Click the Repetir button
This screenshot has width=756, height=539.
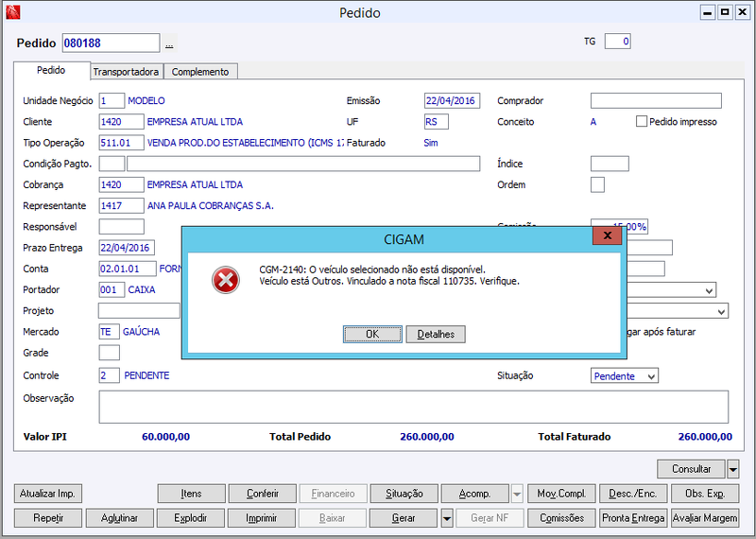tap(48, 518)
